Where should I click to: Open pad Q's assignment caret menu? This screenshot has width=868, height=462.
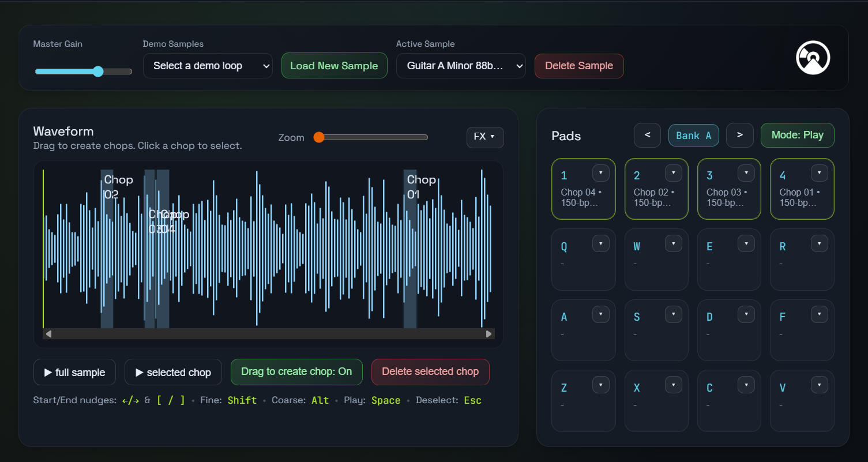click(x=600, y=243)
